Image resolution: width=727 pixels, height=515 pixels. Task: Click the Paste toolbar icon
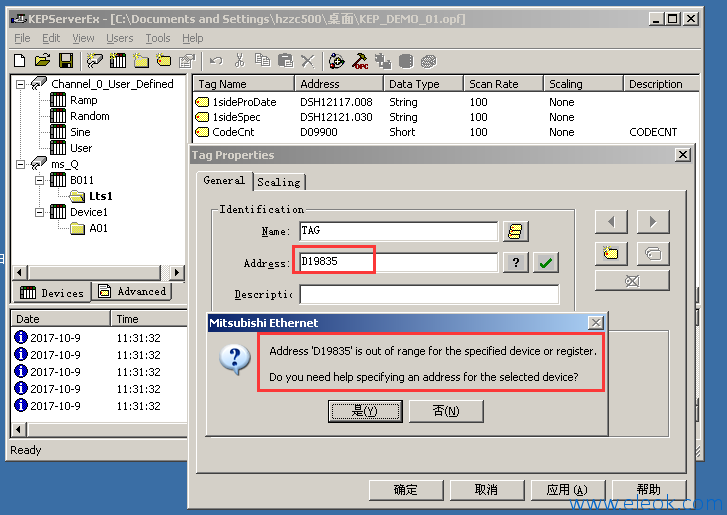tap(285, 61)
